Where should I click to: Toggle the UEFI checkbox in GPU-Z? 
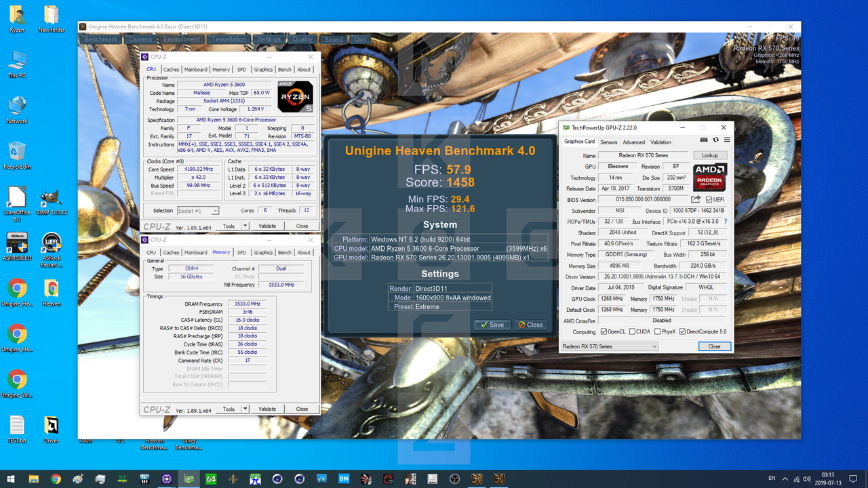[x=709, y=199]
